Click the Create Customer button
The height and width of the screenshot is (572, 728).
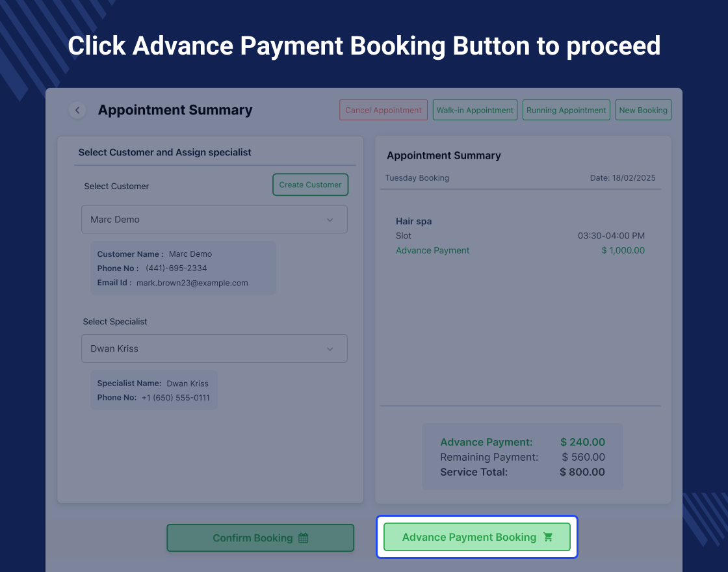click(x=310, y=185)
